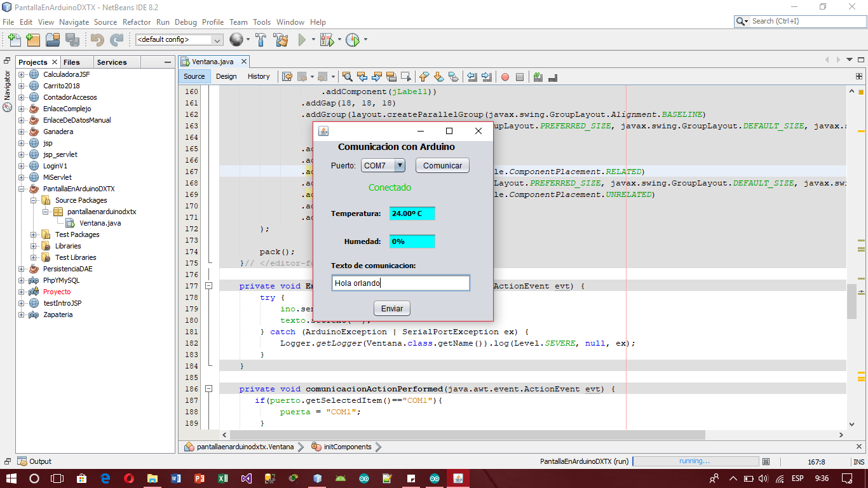Undo the last edit with the Undo icon
The image size is (868, 488).
pos(96,39)
